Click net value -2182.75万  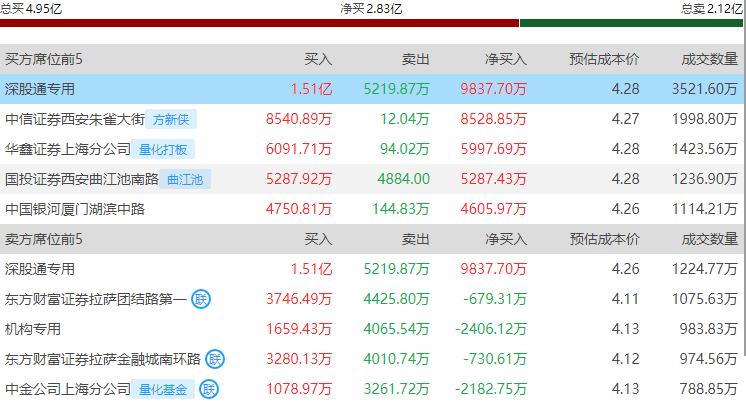click(491, 389)
